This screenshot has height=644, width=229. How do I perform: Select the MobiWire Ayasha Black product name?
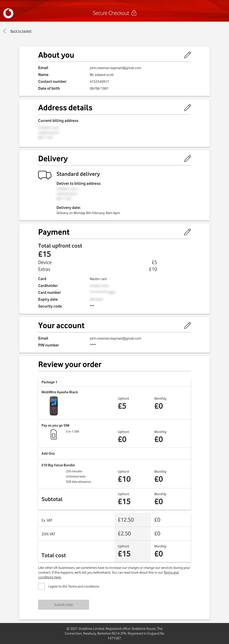(60, 392)
